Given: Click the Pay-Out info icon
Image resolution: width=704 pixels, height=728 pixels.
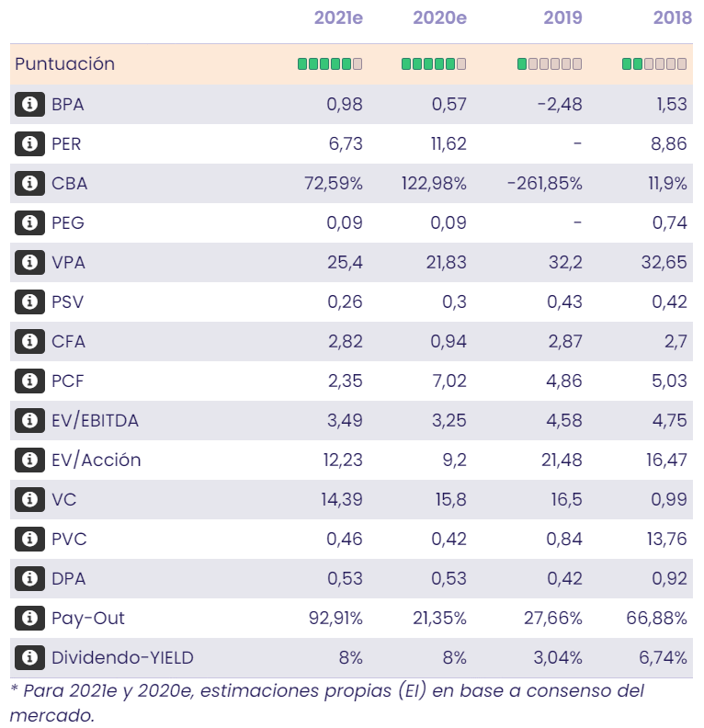Looking at the screenshot, I should pos(29,618).
